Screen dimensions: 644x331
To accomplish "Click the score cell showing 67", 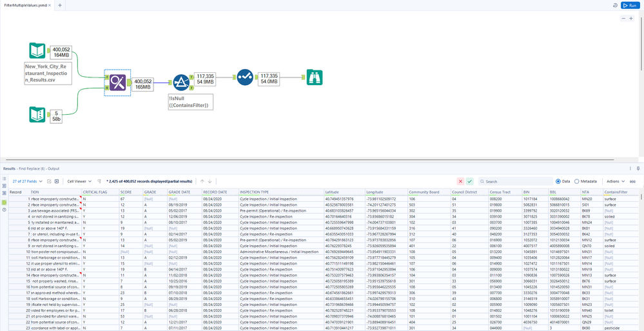I will coord(130,199).
